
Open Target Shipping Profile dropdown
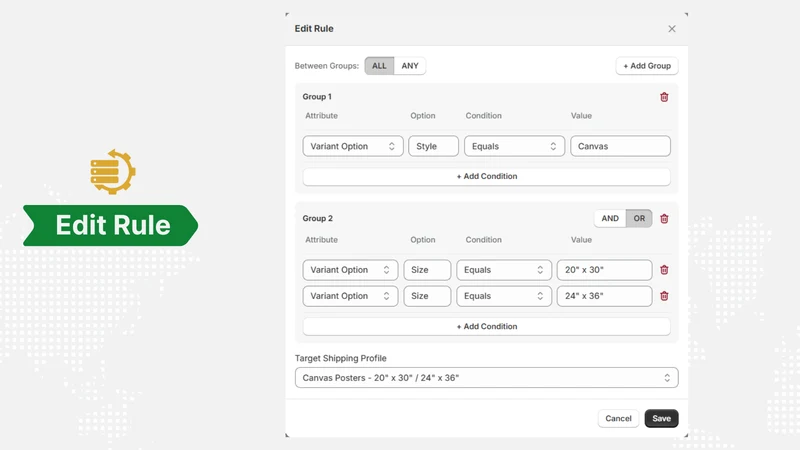click(486, 378)
